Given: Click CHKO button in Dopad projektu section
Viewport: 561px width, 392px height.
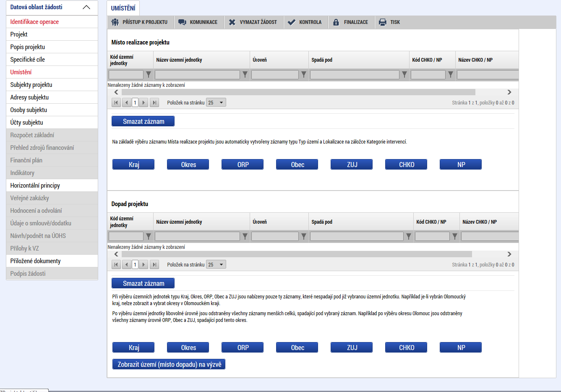Looking at the screenshot, I should (406, 348).
